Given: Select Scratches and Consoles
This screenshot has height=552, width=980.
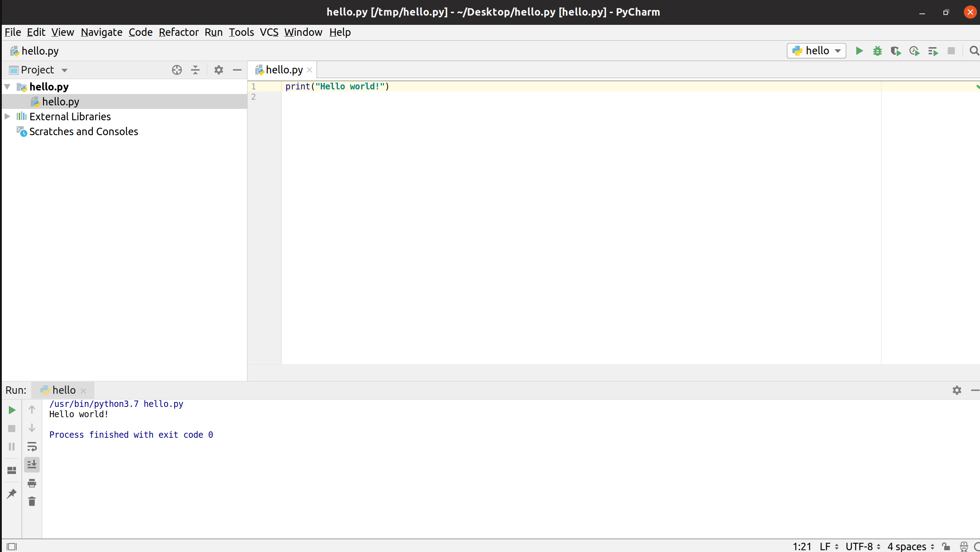Looking at the screenshot, I should click(x=83, y=131).
